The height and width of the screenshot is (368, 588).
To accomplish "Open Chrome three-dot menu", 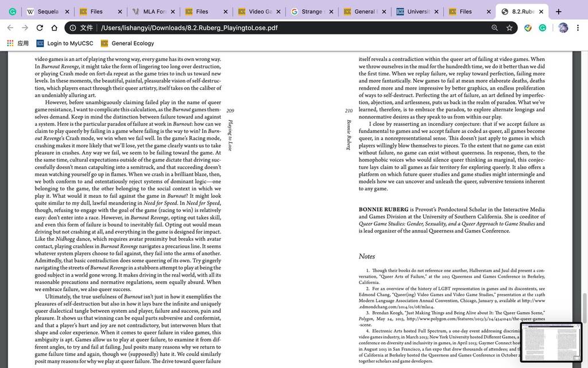I will (578, 28).
